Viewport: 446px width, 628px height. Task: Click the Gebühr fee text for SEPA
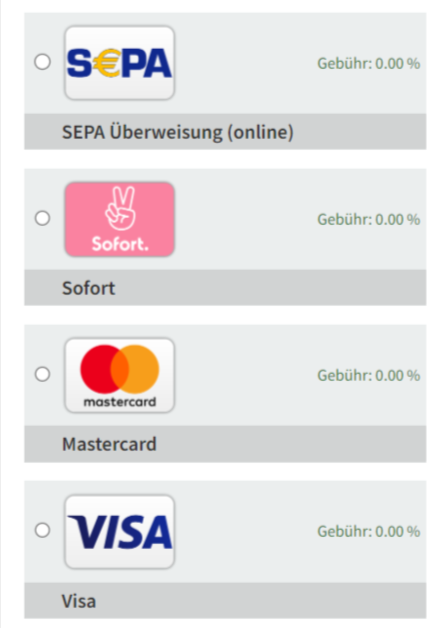[369, 63]
